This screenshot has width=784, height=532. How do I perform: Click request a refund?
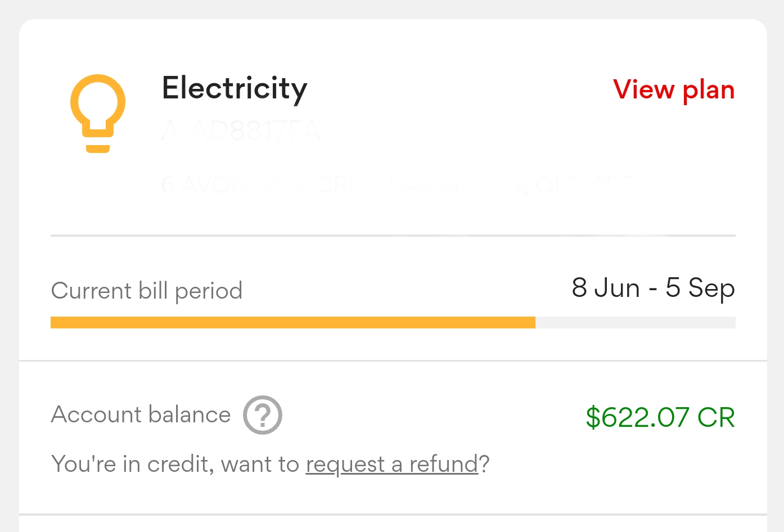(x=392, y=464)
